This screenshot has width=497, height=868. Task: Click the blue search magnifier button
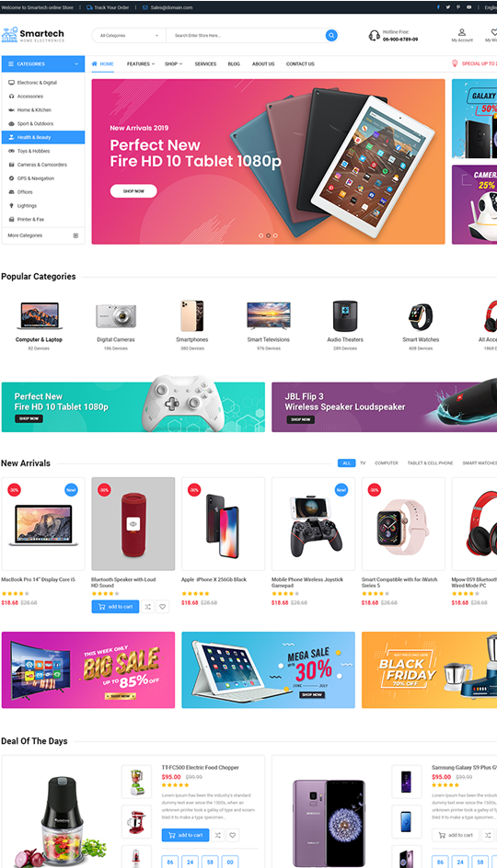coord(331,36)
